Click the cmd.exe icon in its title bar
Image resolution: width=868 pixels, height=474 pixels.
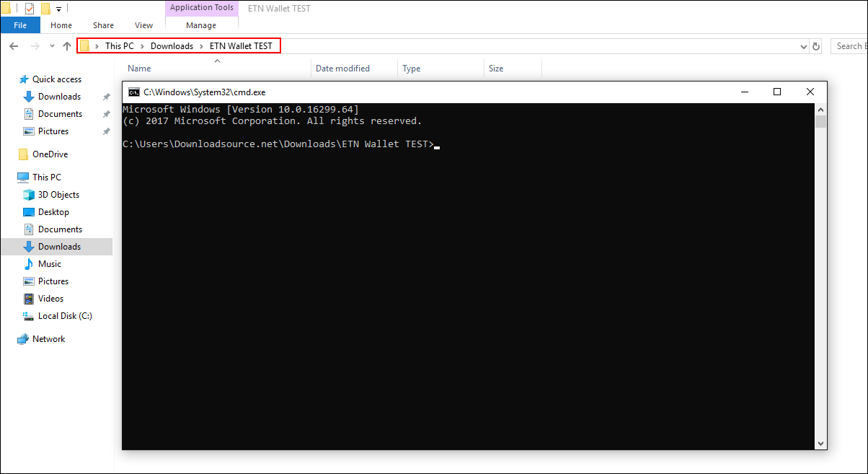click(134, 92)
